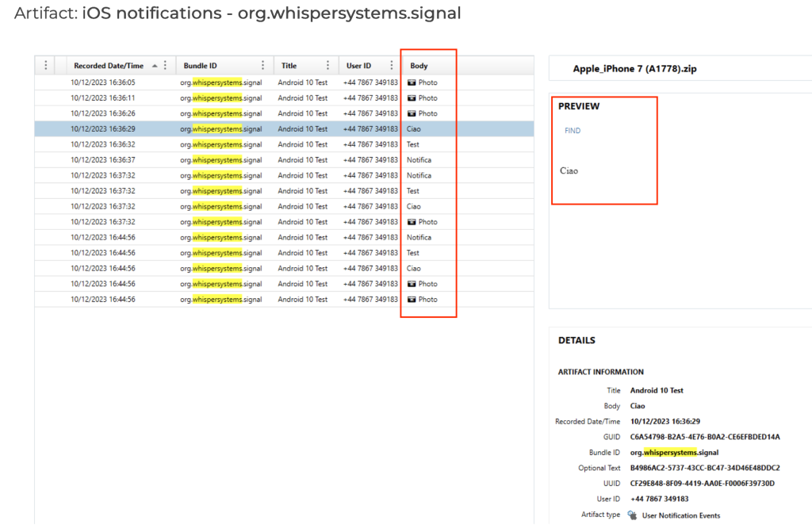
Task: Click the User ID column header
Action: coord(358,66)
